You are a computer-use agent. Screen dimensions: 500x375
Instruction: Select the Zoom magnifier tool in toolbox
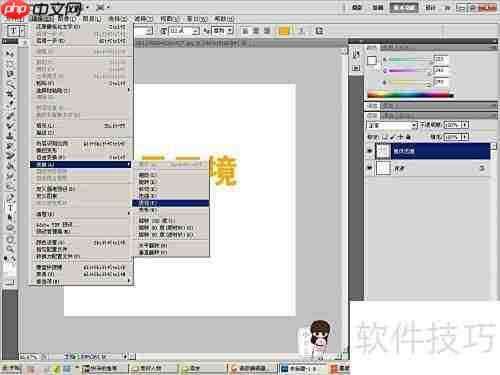pos(10,249)
